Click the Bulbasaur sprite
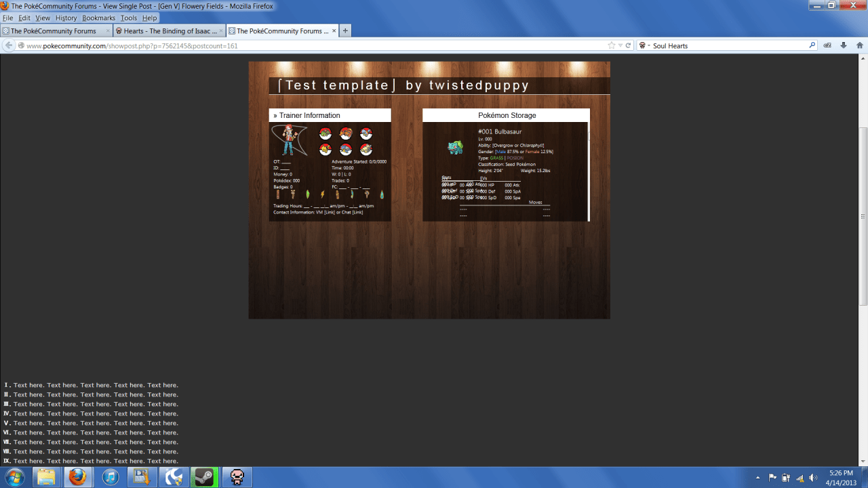 coord(455,147)
